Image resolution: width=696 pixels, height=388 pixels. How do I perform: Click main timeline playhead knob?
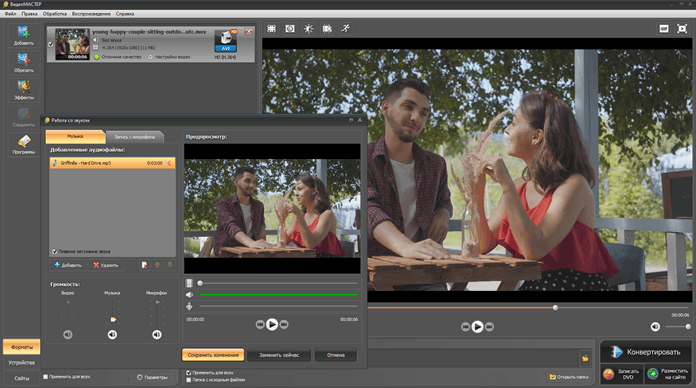[555, 308]
